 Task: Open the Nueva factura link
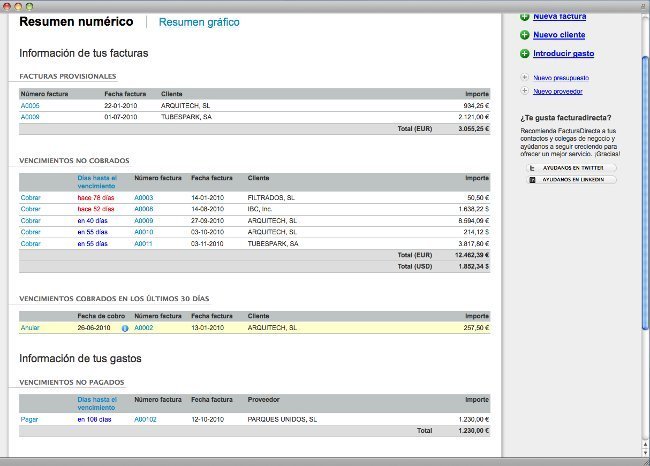coord(560,17)
